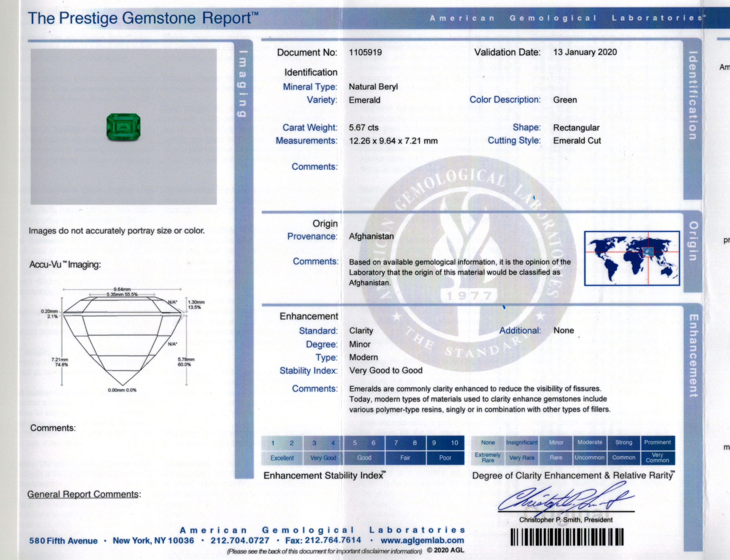Click the '0.20mm 2.1%' girdle label

(x=49, y=314)
